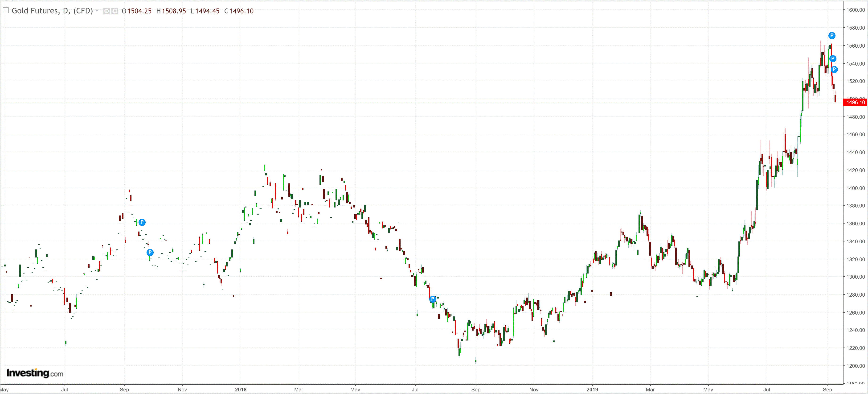Click the open value O 1504.25
Viewport: 868px width, 394px height.
[136, 11]
